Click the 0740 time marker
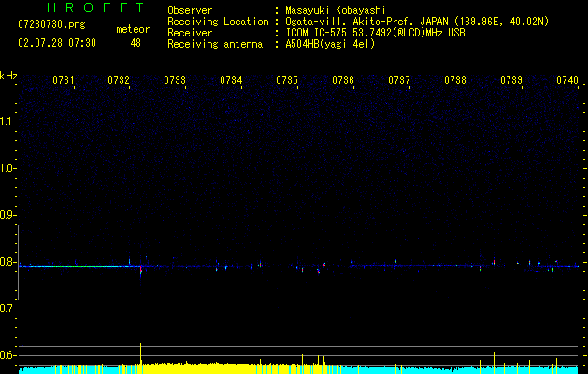Viewport: 588px width, 374px height. click(x=567, y=80)
